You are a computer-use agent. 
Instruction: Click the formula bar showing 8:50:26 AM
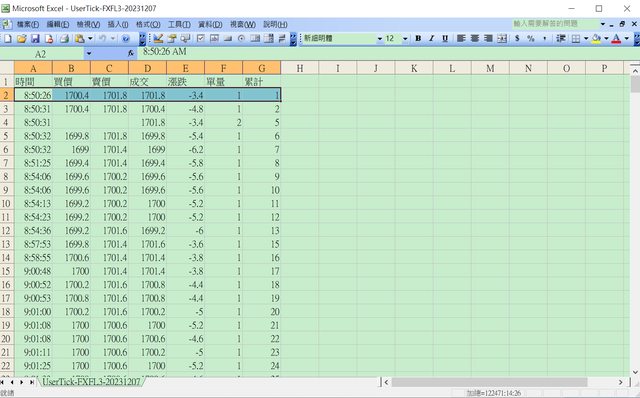point(388,52)
